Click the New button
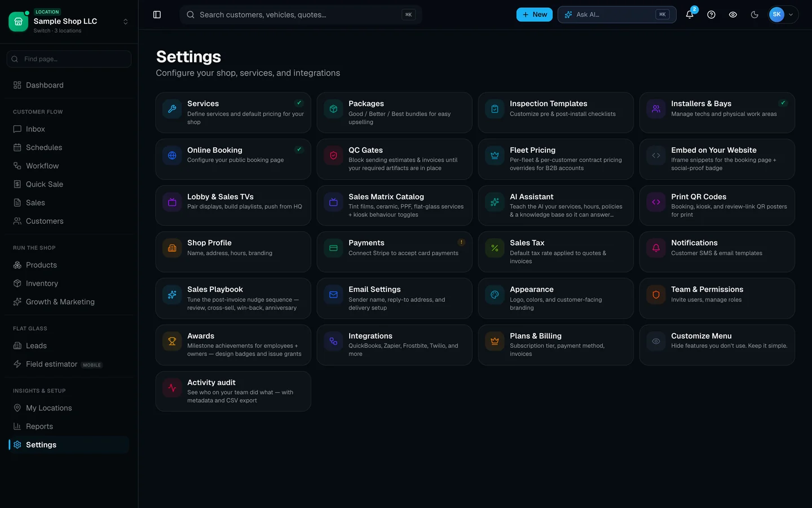This screenshot has width=812, height=508. point(534,15)
